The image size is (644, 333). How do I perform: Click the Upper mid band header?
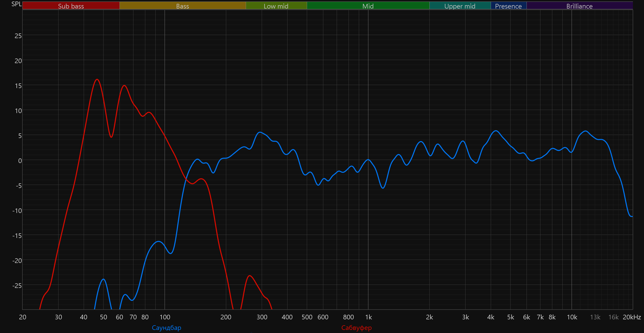pyautogui.click(x=460, y=6)
